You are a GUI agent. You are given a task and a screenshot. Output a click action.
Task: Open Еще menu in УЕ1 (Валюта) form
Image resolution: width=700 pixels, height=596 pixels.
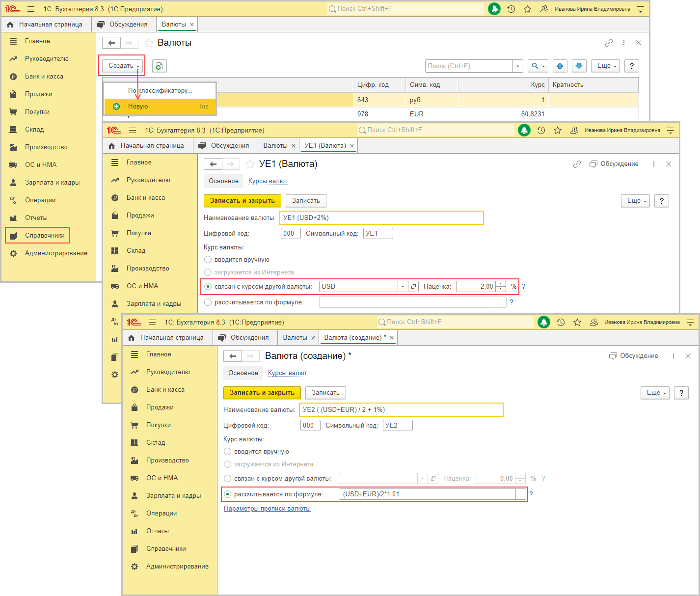pos(635,201)
